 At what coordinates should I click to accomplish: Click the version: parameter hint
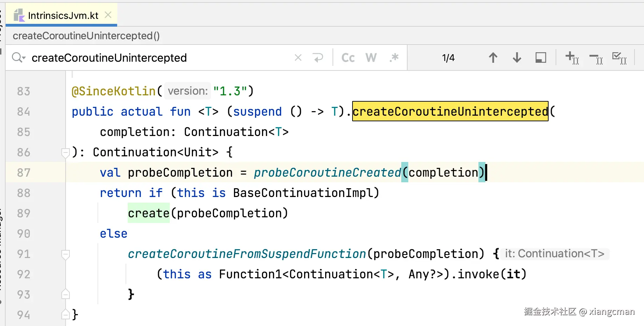[x=188, y=91]
